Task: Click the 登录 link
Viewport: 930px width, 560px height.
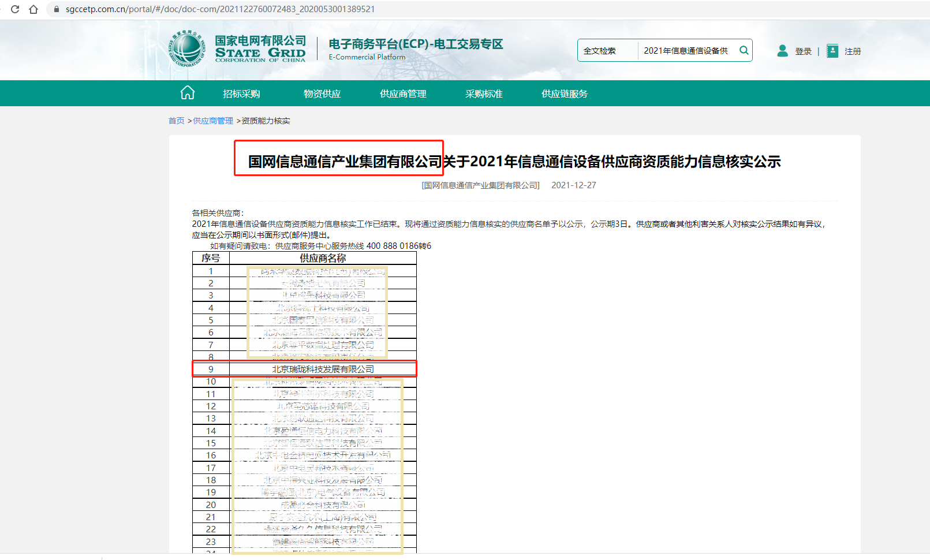Action: (803, 51)
